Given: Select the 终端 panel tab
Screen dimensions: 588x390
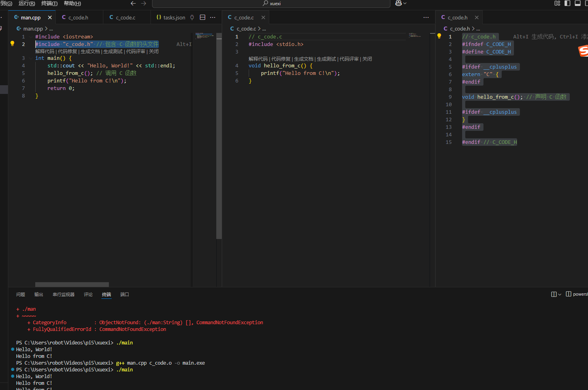Looking at the screenshot, I should [107, 294].
